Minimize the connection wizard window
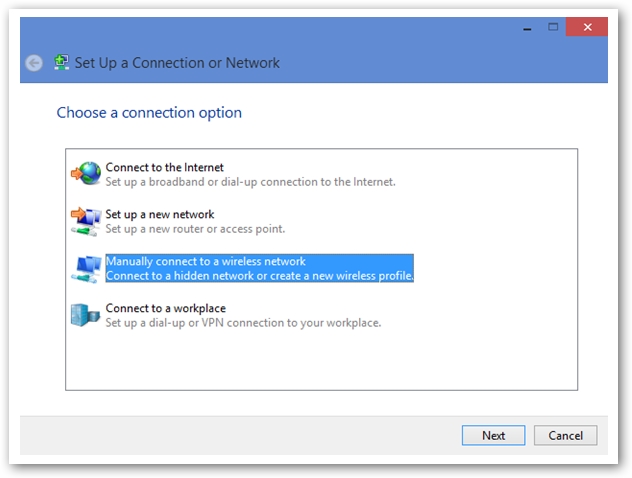Screen dimensions: 632x478 tap(527, 27)
